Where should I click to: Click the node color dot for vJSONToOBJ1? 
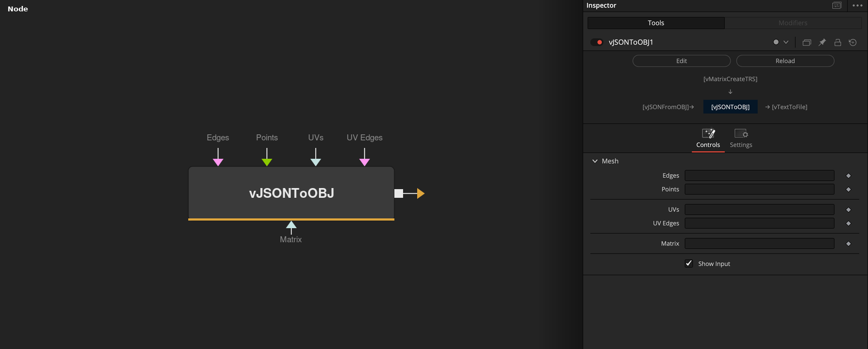coord(776,42)
